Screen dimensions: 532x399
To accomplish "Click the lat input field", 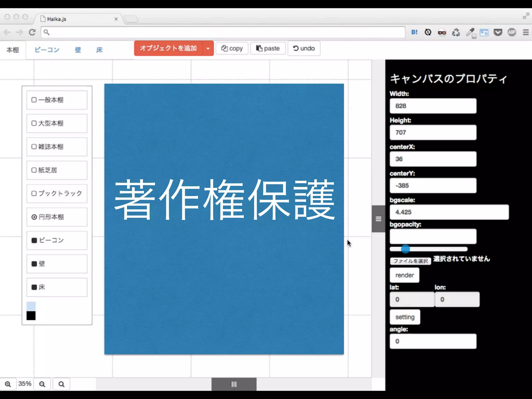I will pos(412,300).
